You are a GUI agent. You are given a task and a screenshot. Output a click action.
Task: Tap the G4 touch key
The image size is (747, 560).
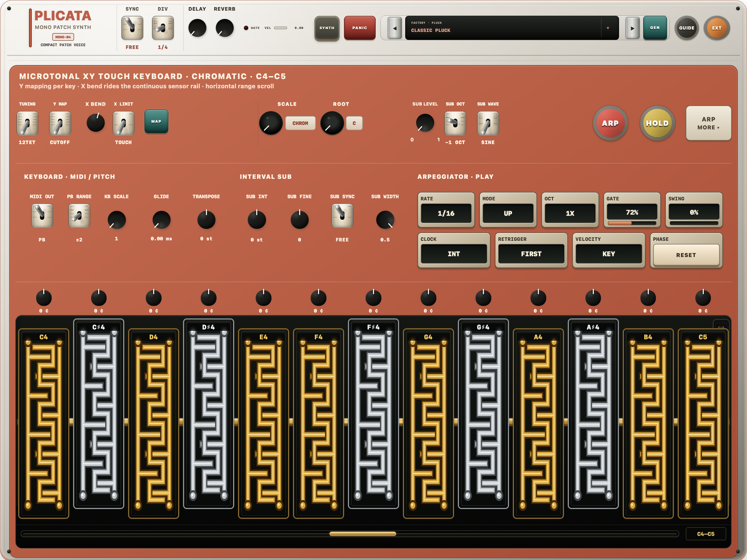428,424
